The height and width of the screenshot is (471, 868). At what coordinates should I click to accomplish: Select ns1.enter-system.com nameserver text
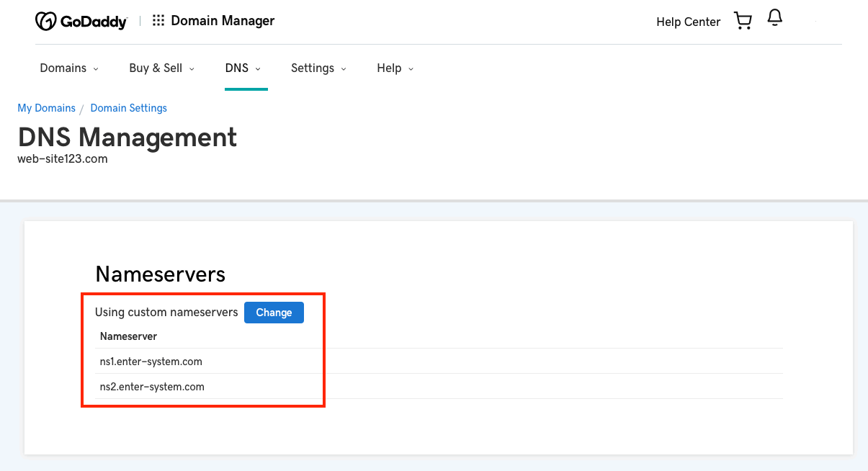point(152,362)
